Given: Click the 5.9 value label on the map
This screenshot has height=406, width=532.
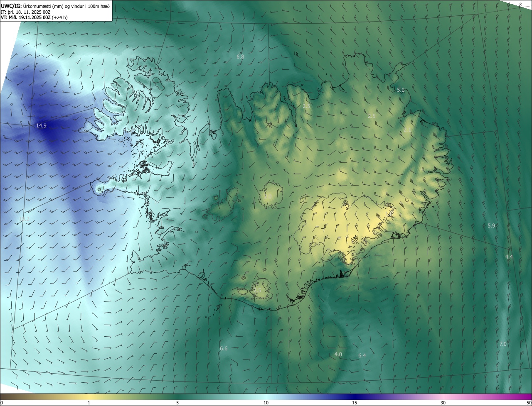Looking at the screenshot, I should click(x=491, y=225).
